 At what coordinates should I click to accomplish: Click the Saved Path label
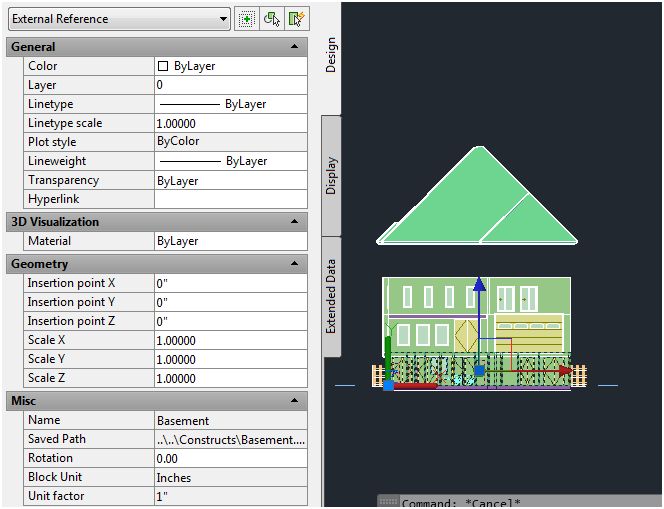coord(57,439)
